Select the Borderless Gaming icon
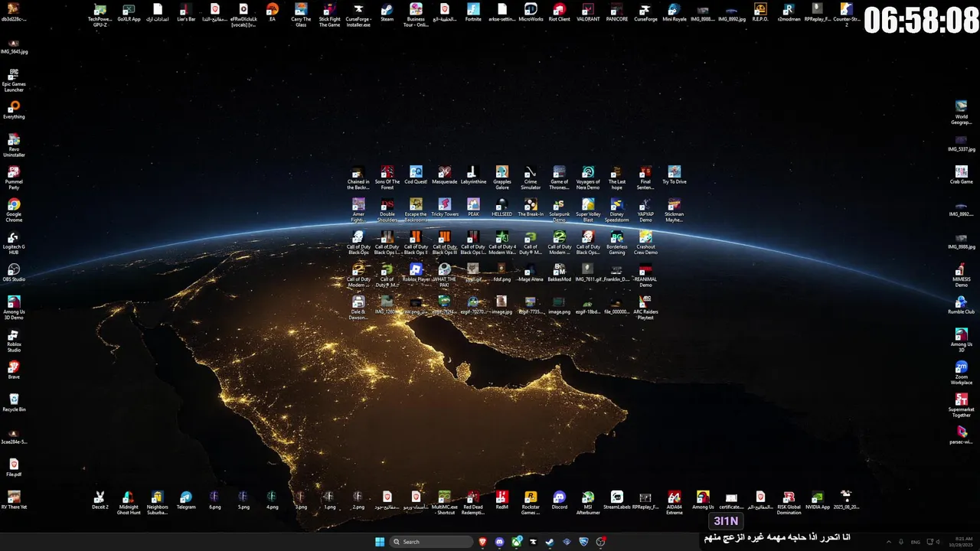Image resolution: width=980 pixels, height=551 pixels. click(x=617, y=243)
